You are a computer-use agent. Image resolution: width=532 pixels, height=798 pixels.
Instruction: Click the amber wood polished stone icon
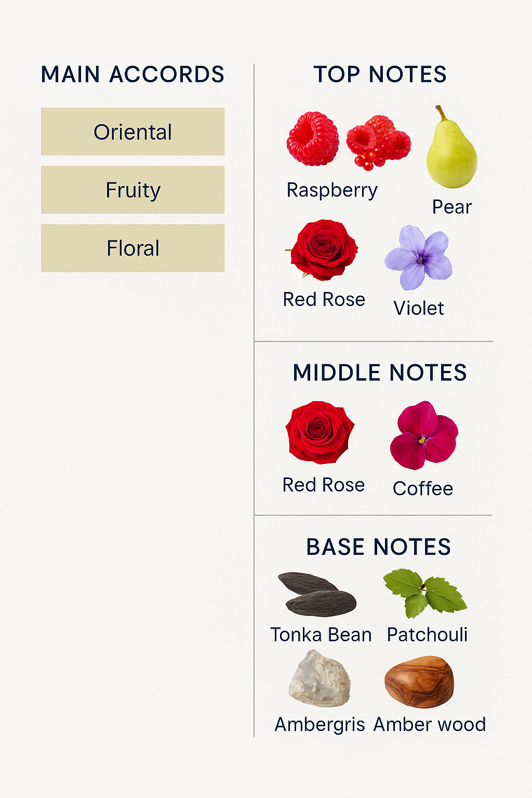[419, 682]
